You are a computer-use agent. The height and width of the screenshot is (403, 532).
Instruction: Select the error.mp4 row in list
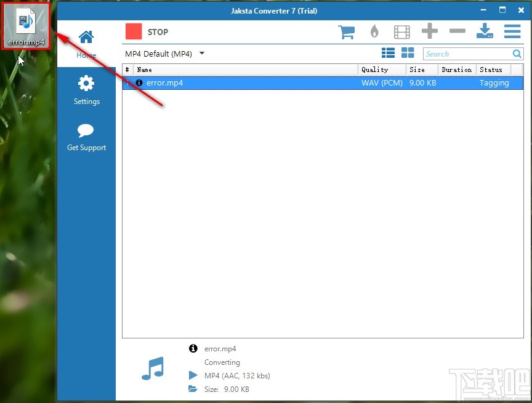tap(323, 83)
